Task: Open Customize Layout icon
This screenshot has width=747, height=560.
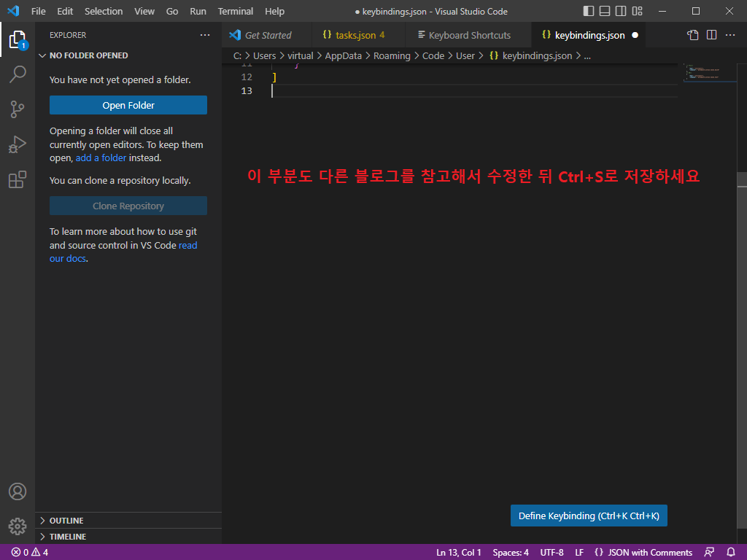Action: (637, 11)
